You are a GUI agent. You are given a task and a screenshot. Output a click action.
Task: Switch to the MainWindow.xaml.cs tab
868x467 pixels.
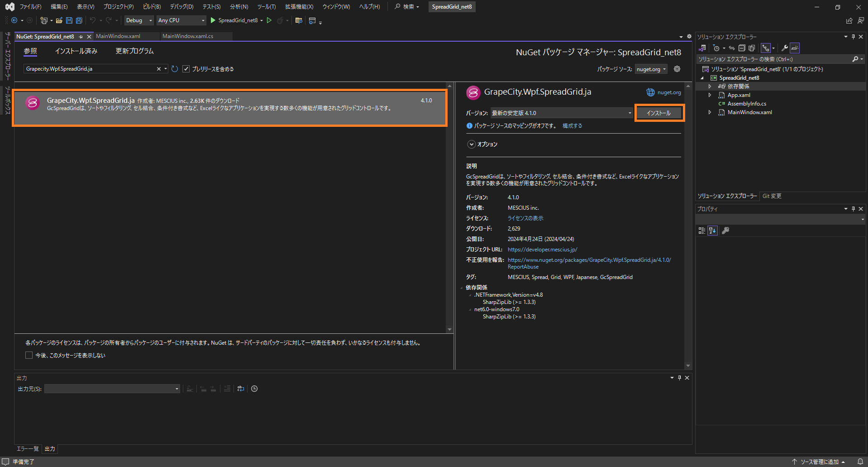point(188,36)
